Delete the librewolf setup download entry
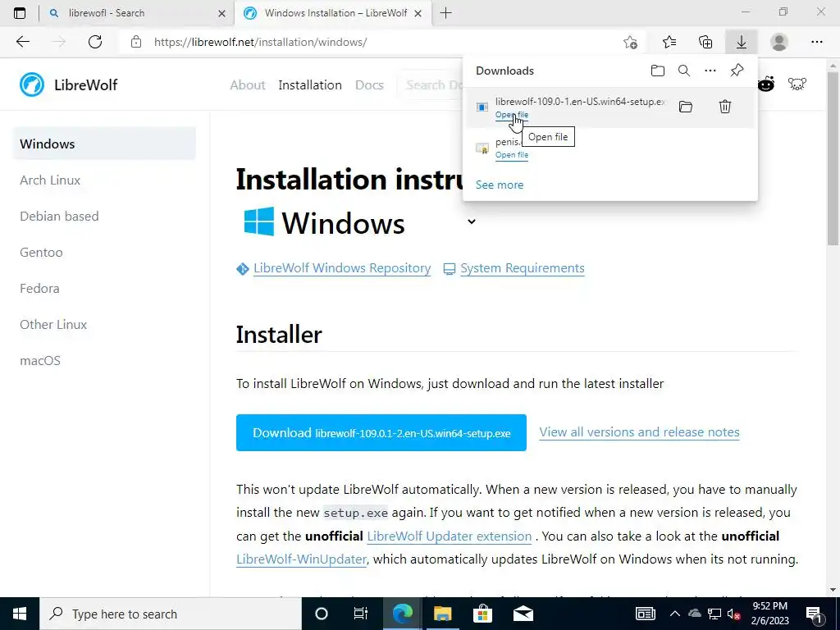Image resolution: width=840 pixels, height=630 pixels. point(725,107)
